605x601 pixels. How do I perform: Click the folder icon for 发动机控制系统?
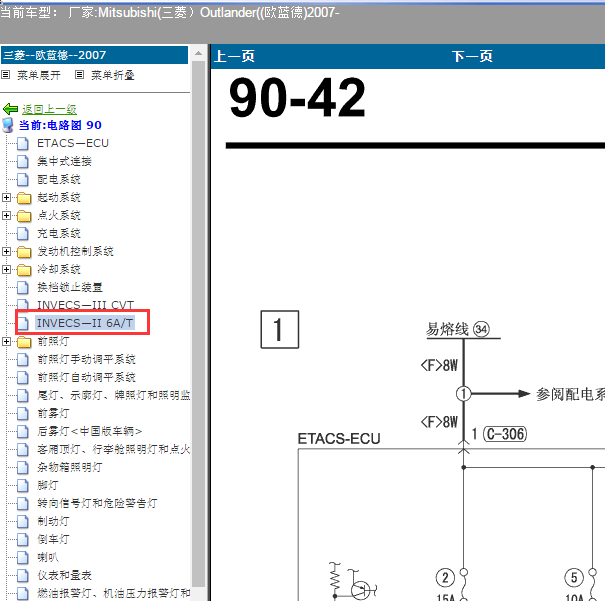click(x=24, y=252)
